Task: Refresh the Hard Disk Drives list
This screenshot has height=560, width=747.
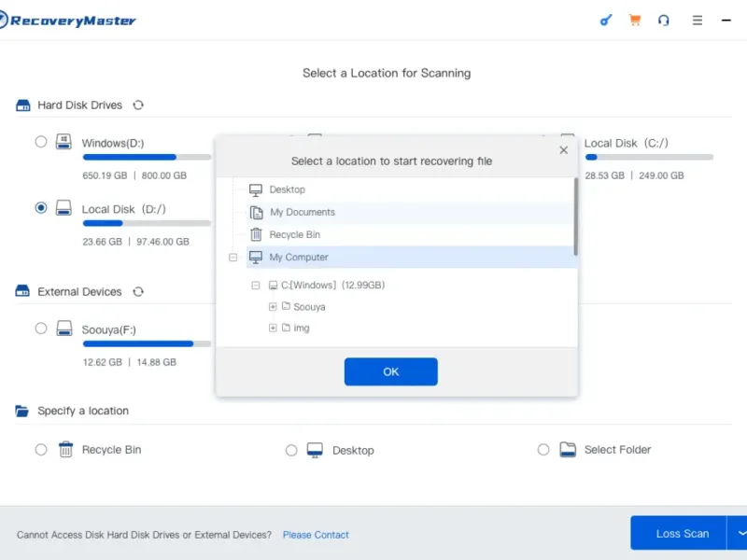Action: 138,105
